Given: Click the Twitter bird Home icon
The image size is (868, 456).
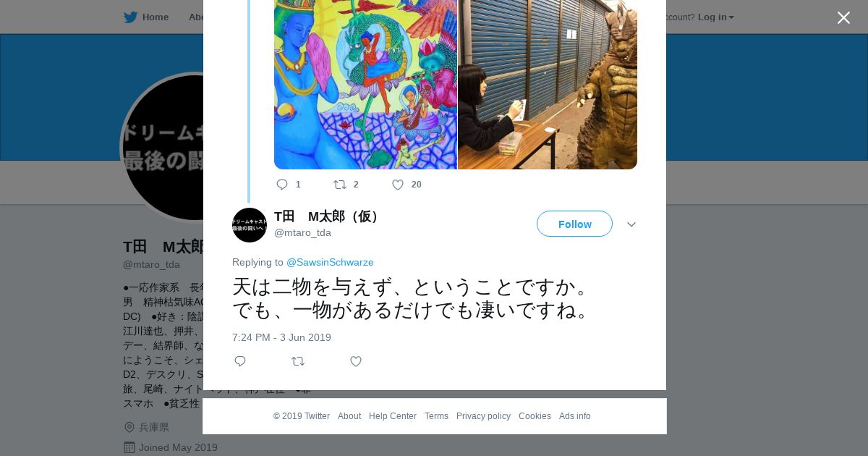Looking at the screenshot, I should 130,17.
